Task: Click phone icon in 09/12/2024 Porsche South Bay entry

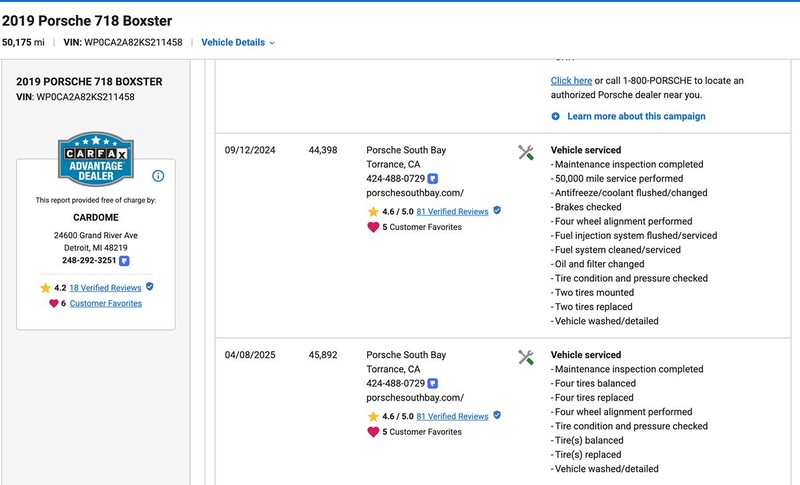Action: pyautogui.click(x=433, y=179)
